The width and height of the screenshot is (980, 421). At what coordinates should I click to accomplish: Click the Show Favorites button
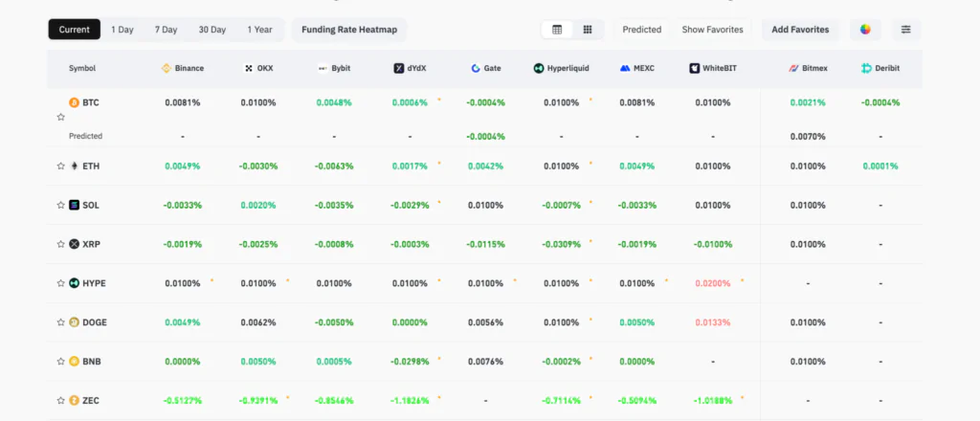712,30
